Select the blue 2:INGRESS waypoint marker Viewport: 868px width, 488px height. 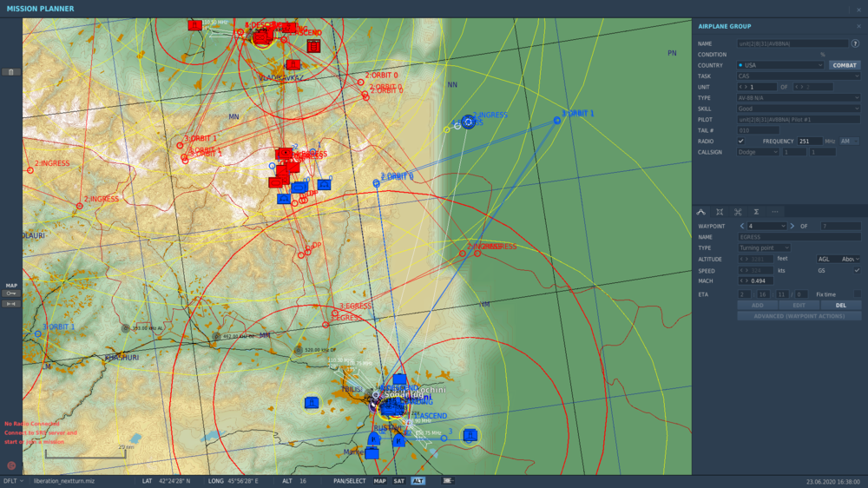469,122
